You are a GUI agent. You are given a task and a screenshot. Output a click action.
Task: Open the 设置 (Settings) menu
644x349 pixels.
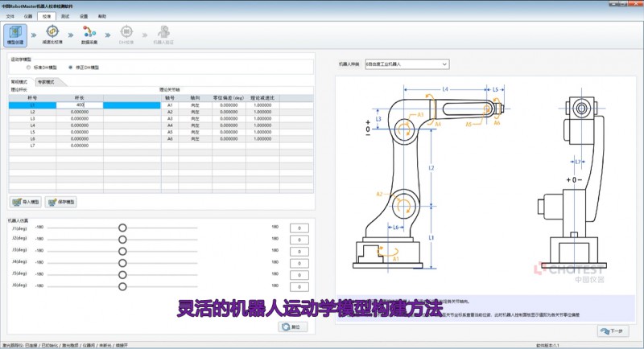pos(83,15)
